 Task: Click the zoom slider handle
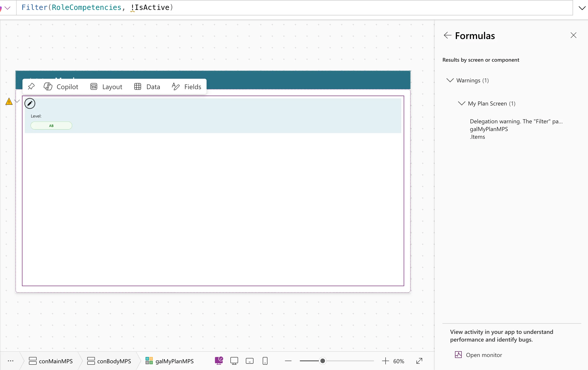click(x=323, y=361)
